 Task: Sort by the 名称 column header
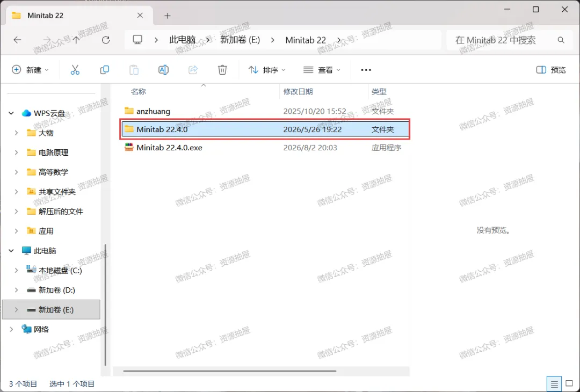(x=139, y=92)
